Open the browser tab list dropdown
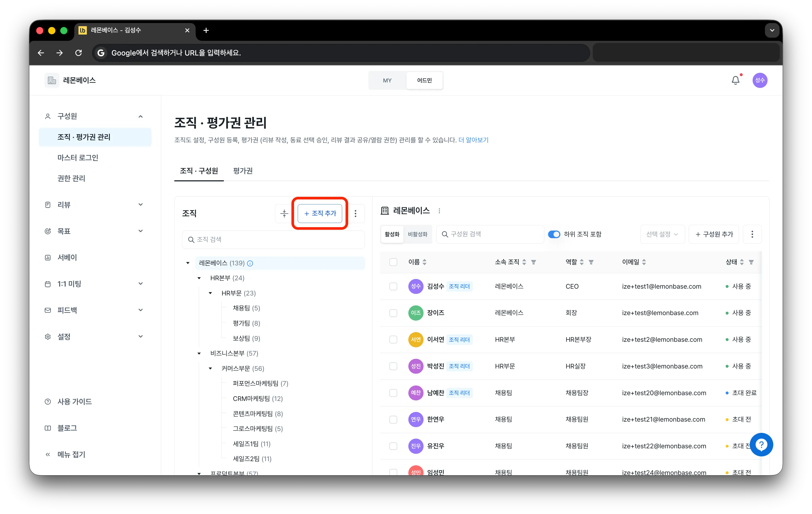 click(772, 31)
